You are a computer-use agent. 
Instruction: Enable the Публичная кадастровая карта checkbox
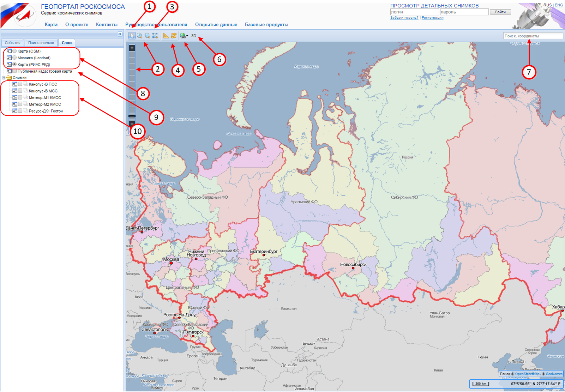point(14,71)
